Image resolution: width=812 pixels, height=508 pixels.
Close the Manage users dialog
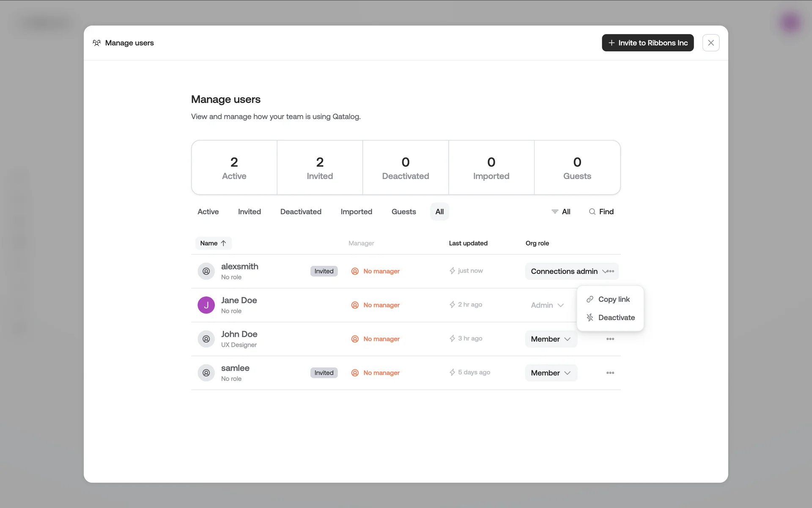(x=710, y=43)
